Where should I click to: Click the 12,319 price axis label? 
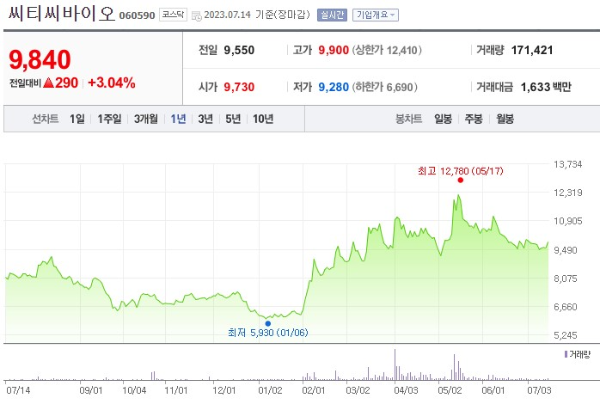click(x=568, y=192)
